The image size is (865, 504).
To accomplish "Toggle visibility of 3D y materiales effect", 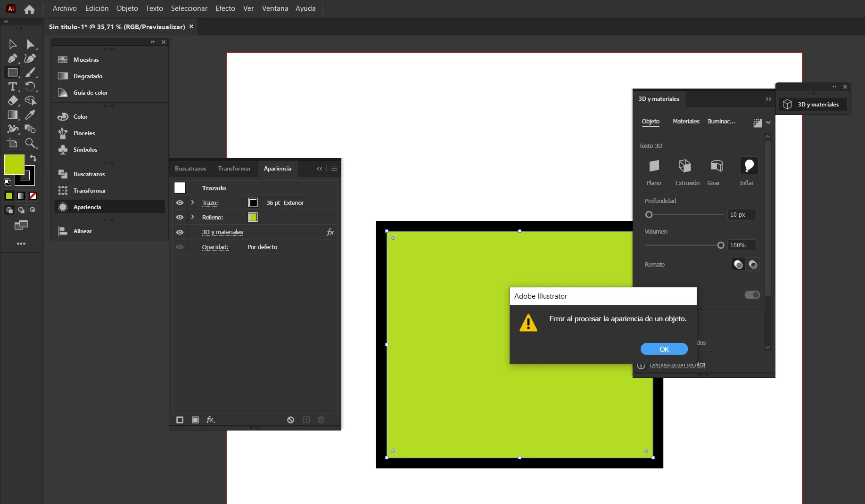I will (x=180, y=232).
